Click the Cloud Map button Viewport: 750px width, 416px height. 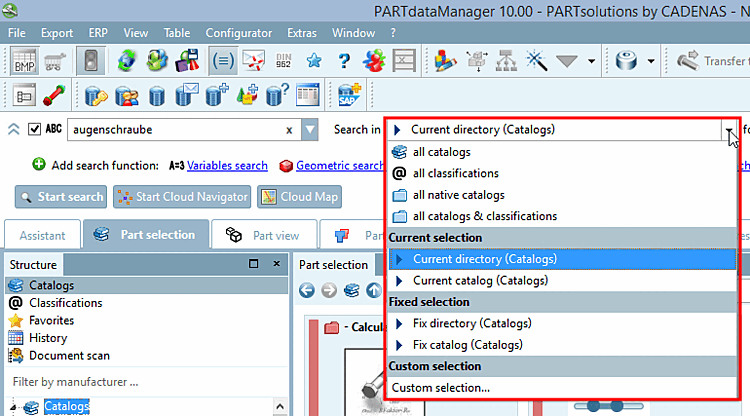[x=299, y=197]
